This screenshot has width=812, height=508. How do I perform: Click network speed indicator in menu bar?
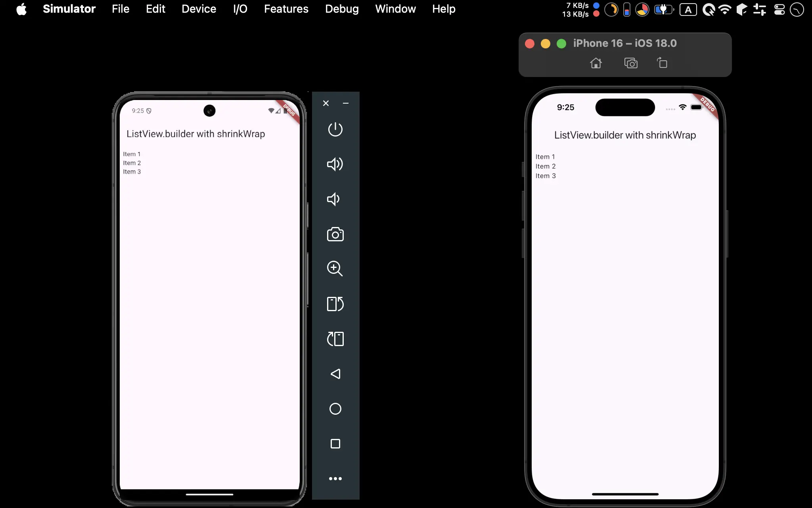point(580,10)
